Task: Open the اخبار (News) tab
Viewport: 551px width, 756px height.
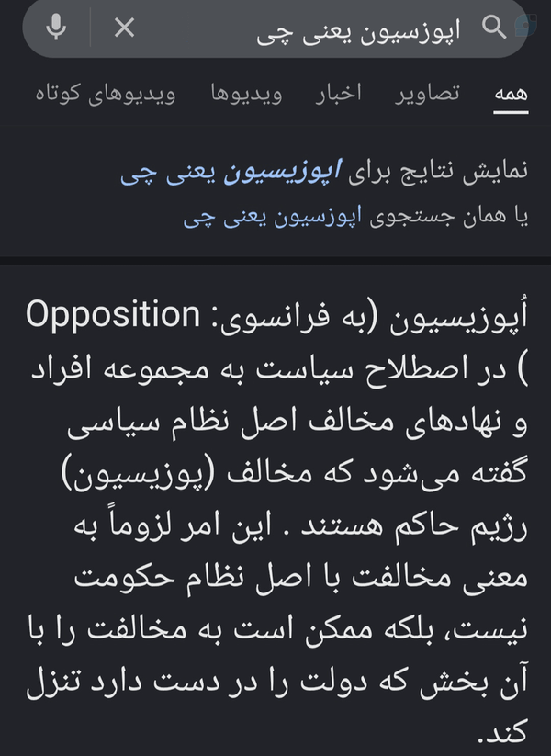Action: (338, 94)
